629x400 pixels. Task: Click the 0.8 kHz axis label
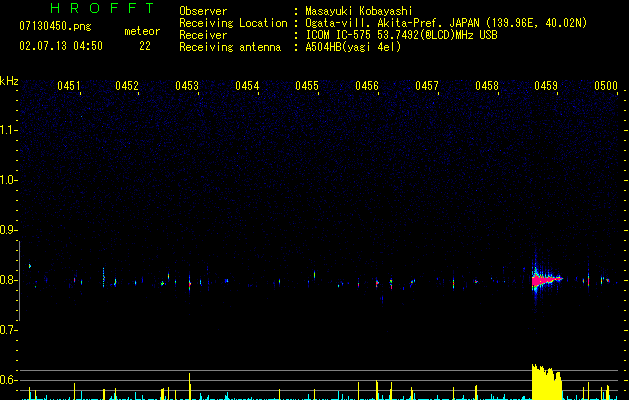click(8, 280)
